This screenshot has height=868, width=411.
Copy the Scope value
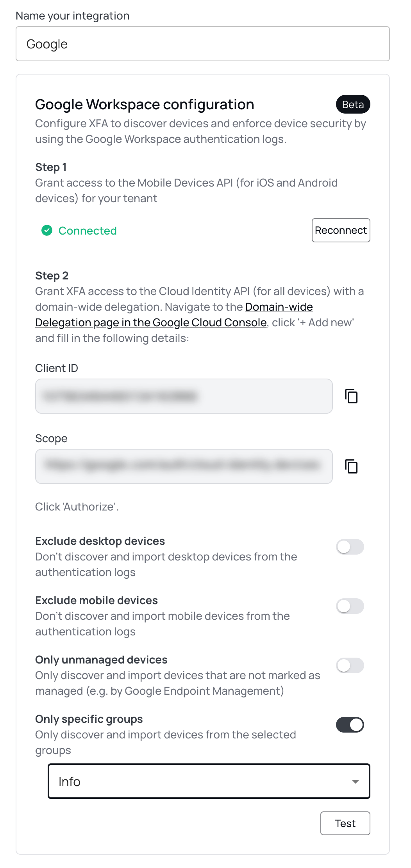tap(351, 466)
